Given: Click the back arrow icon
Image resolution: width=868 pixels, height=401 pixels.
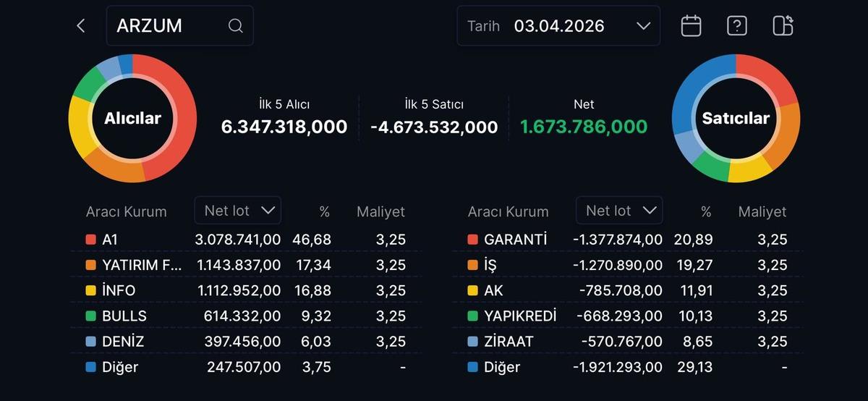Looking at the screenshot, I should tap(80, 26).
